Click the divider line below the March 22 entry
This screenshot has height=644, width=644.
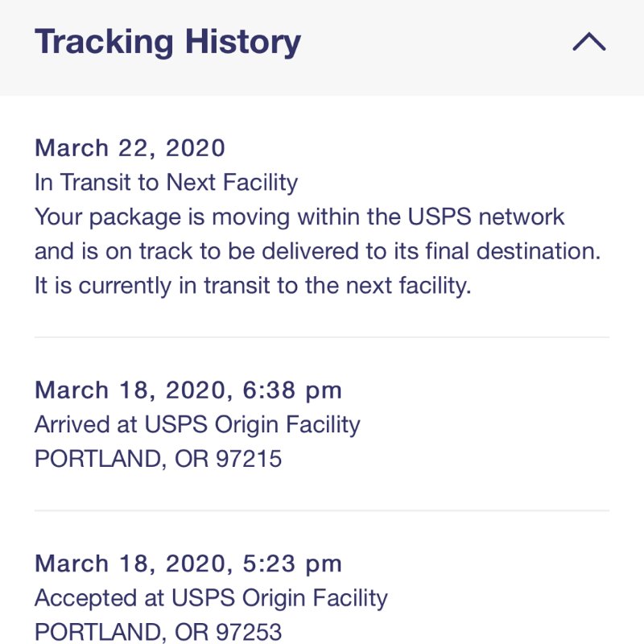click(x=322, y=337)
